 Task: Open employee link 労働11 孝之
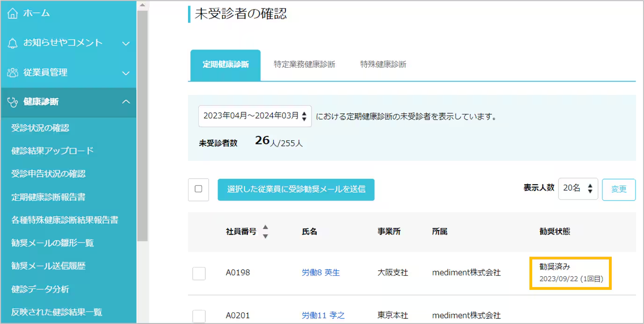pyautogui.click(x=323, y=316)
